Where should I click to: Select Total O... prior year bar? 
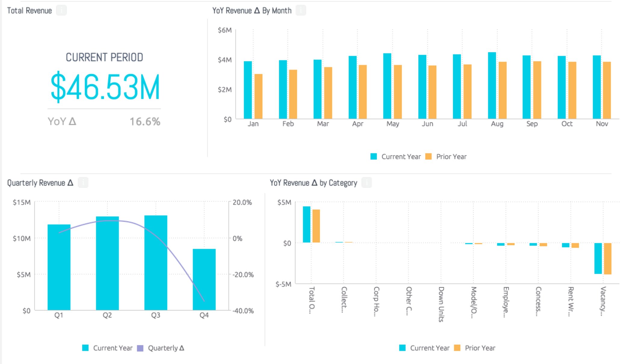pos(316,226)
